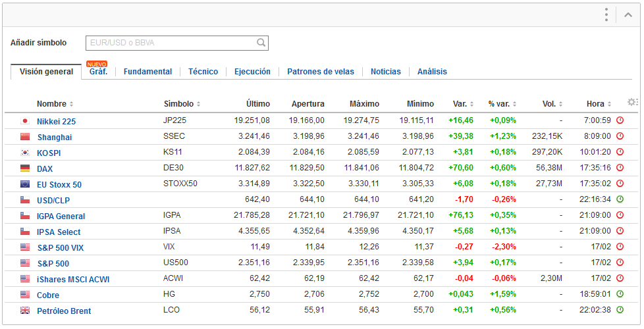Click the EU flag beside EU Stoxx 50
This screenshot has height=329, width=644.
[x=25, y=184]
